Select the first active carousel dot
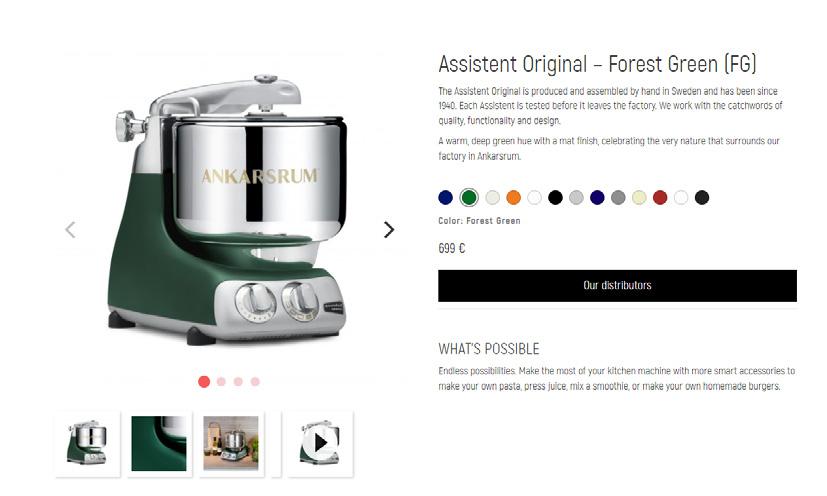Screen dimensions: 827x496 click(x=204, y=381)
